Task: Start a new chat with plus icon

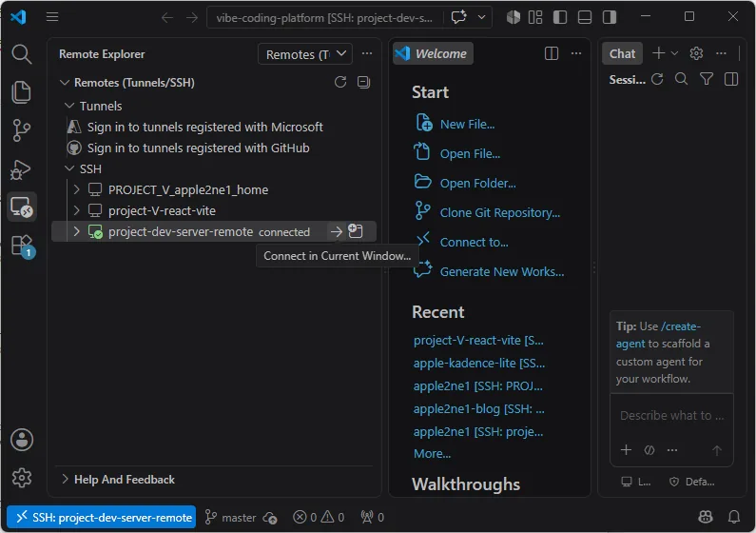Action: [658, 53]
